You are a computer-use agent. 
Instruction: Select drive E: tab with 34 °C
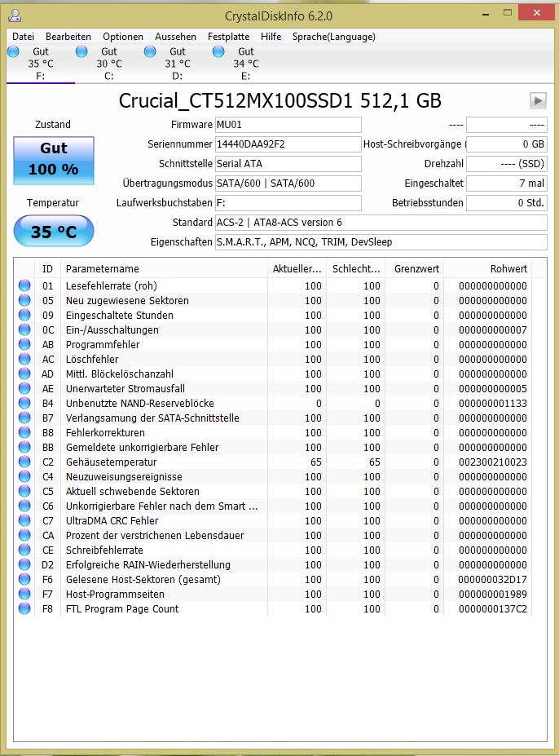[246, 64]
